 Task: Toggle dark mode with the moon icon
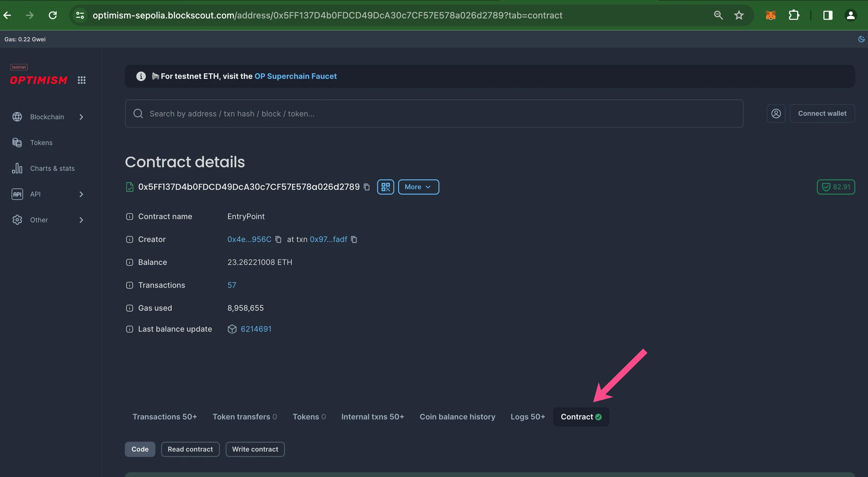861,39
